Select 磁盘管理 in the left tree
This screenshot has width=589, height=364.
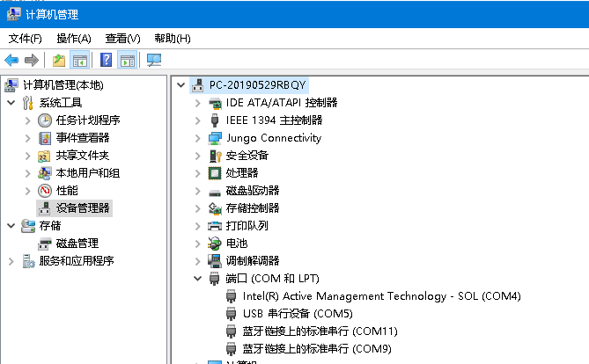pos(77,244)
